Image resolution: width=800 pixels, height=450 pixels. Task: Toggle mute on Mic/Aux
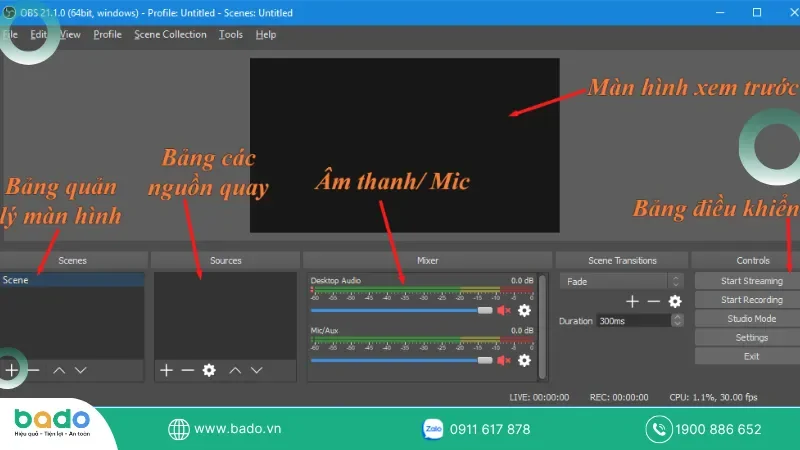click(x=504, y=360)
